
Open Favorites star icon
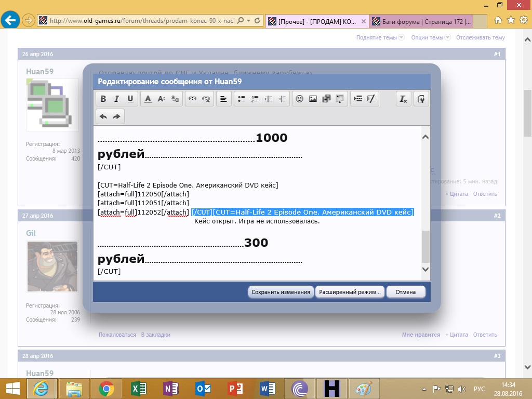[x=511, y=20]
